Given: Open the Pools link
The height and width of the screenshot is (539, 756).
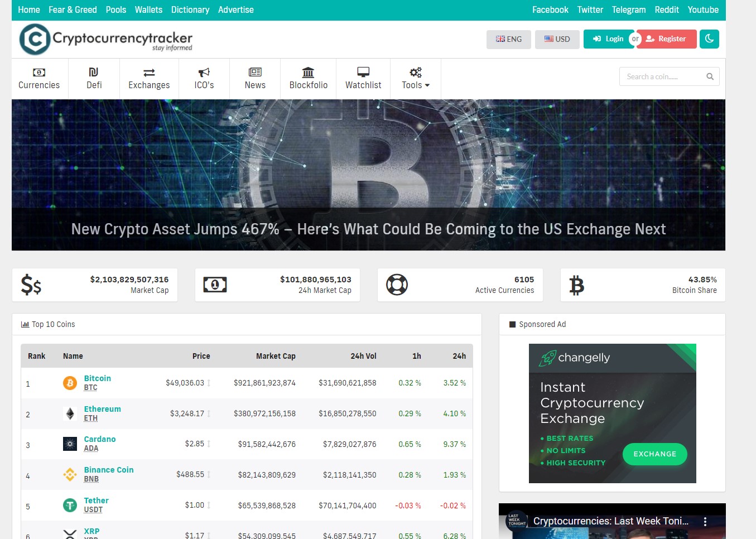Looking at the screenshot, I should point(116,9).
